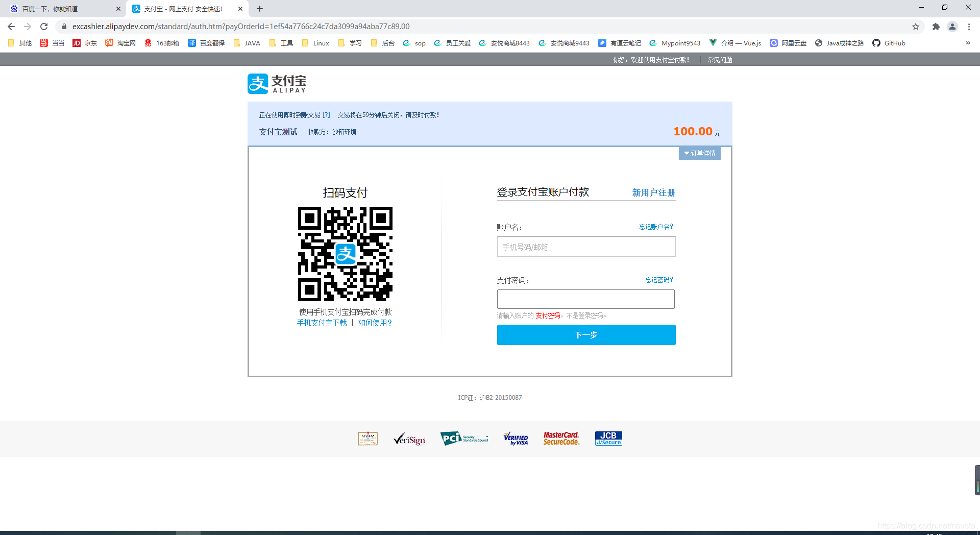Open the JAVA bookmark folder

coord(247,43)
